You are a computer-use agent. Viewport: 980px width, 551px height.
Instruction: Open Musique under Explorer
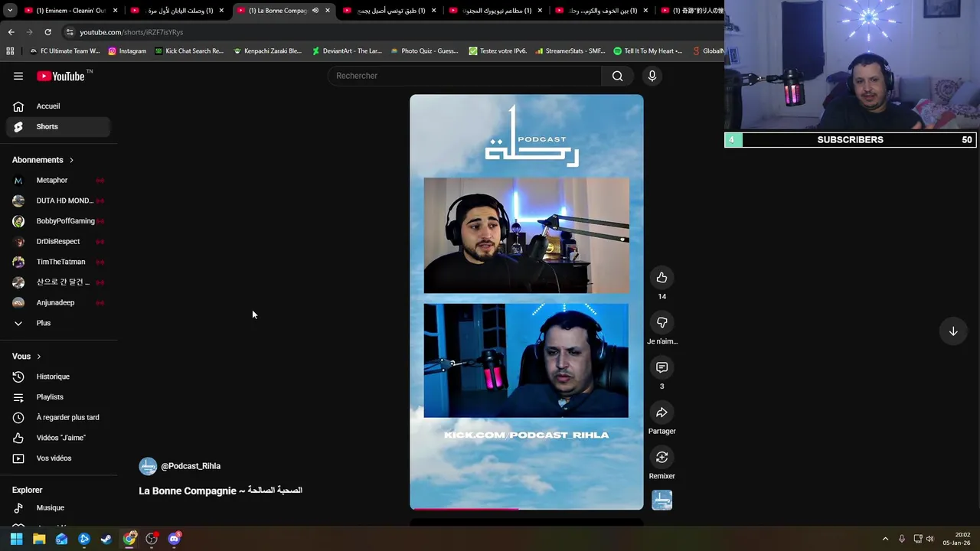point(58,507)
